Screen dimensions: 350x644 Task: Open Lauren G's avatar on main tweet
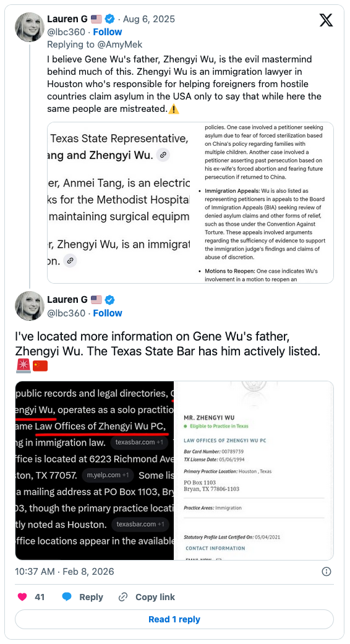[x=30, y=306]
